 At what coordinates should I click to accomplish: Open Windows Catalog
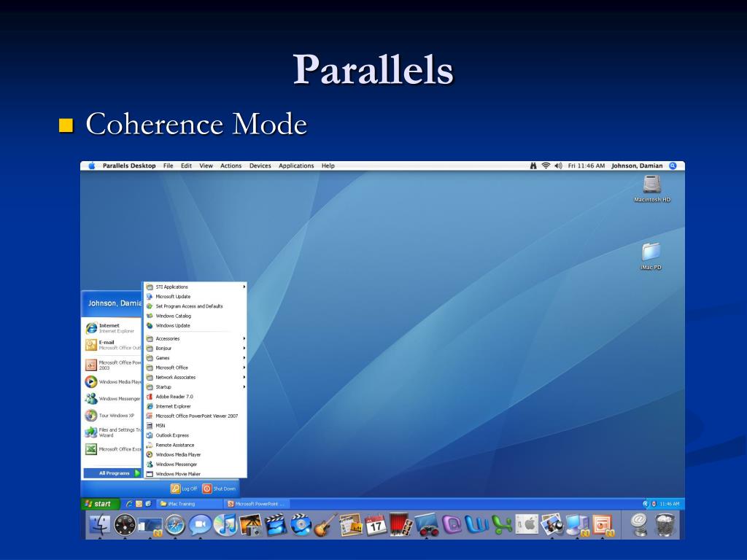coord(196,316)
